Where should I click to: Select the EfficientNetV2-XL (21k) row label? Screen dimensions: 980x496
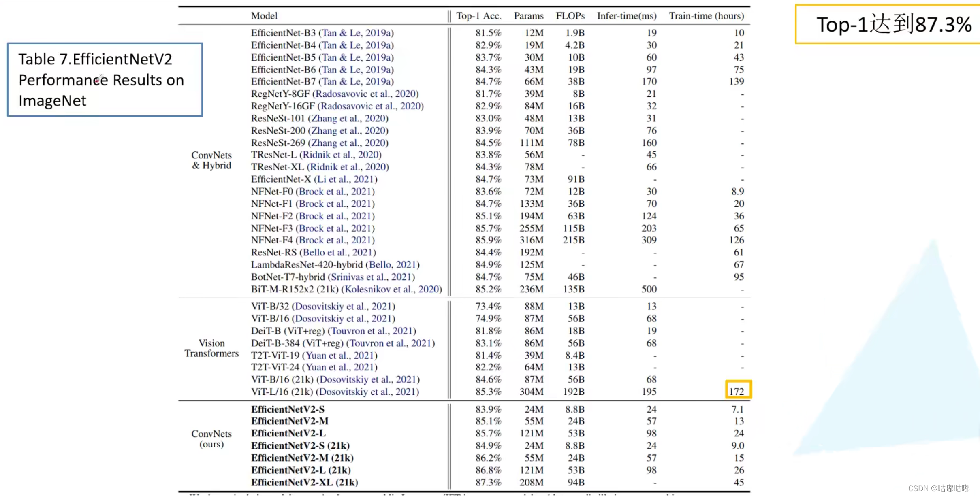coord(304,483)
